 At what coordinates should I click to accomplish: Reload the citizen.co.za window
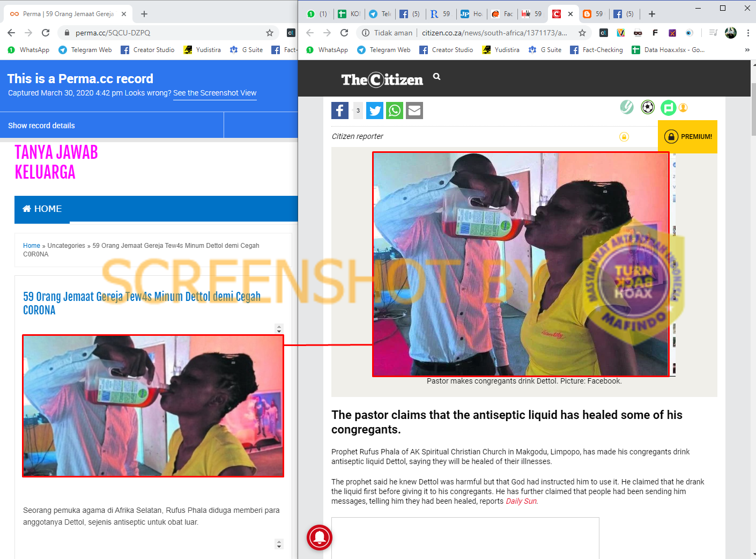(344, 33)
